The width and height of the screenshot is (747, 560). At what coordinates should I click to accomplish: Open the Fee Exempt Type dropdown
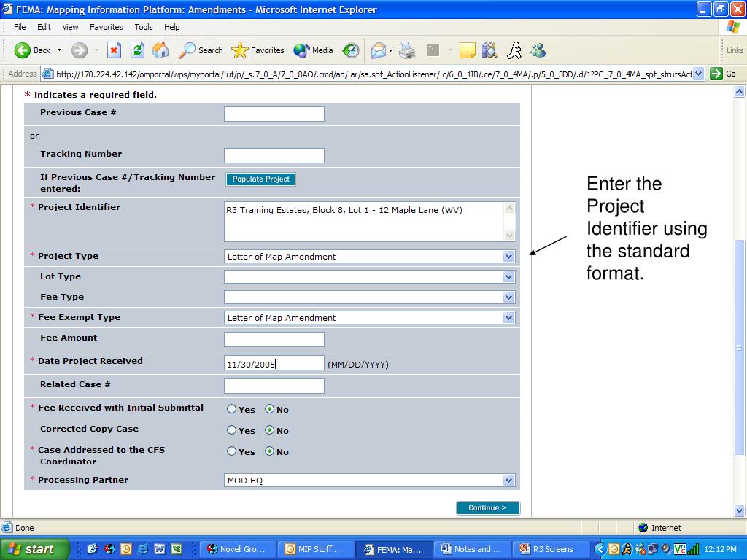[508, 318]
